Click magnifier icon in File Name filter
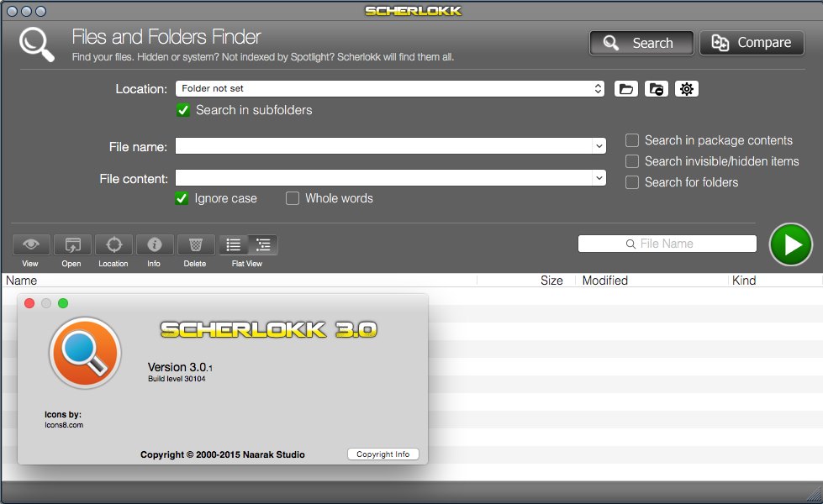 point(630,244)
